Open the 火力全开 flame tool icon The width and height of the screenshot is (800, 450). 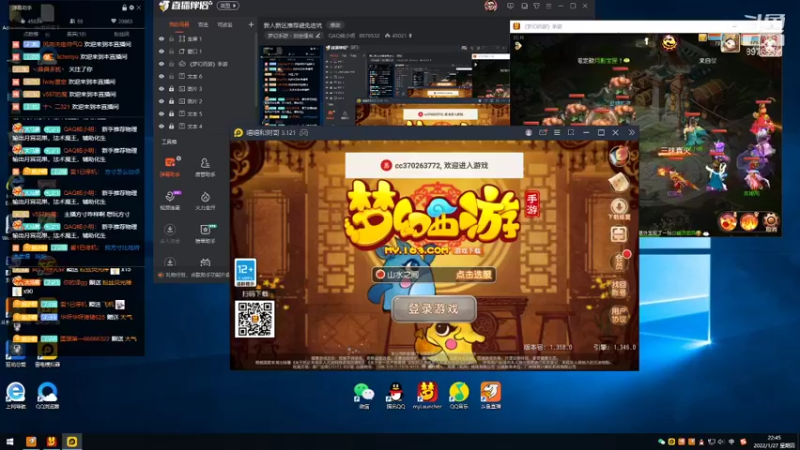point(205,197)
